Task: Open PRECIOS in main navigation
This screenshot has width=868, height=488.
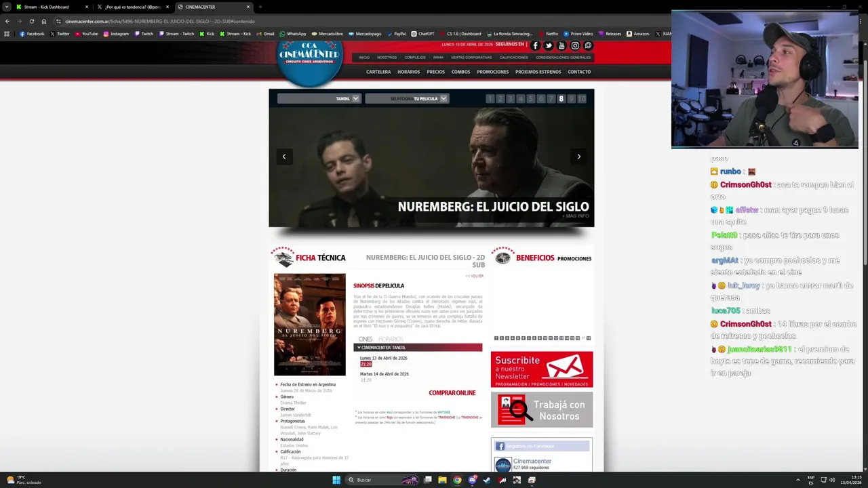Action: coord(436,72)
